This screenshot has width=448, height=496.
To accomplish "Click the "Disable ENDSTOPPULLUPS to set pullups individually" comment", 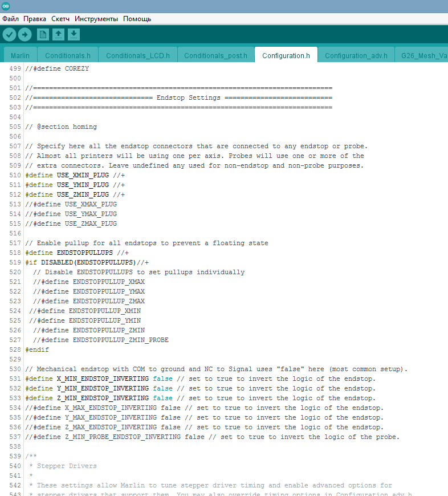I will tap(139, 273).
